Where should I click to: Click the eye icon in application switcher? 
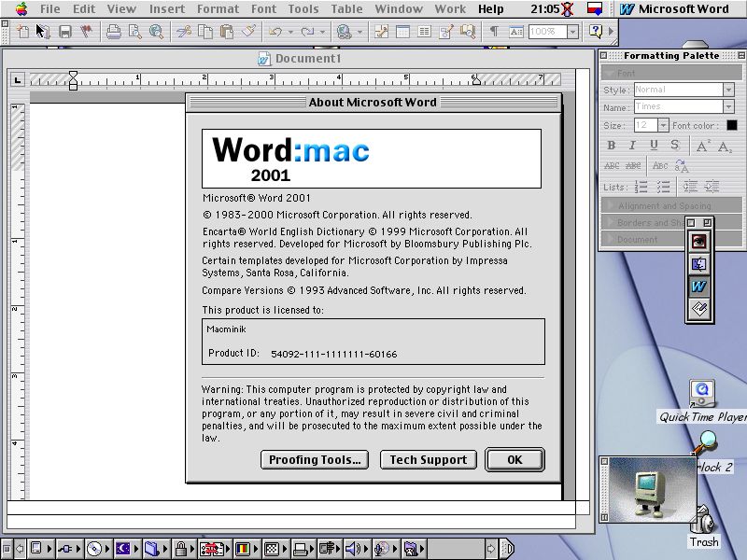[x=698, y=242]
